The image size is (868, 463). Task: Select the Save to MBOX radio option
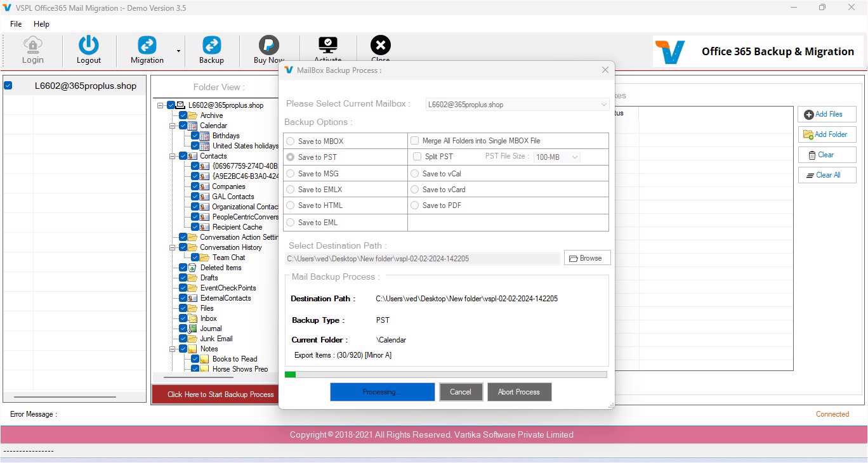tap(291, 141)
